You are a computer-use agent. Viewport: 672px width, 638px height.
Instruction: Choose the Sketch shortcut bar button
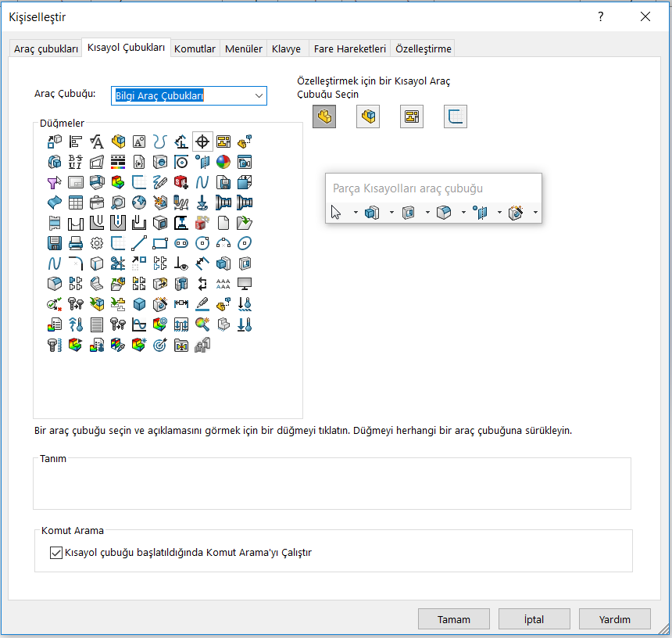456,117
